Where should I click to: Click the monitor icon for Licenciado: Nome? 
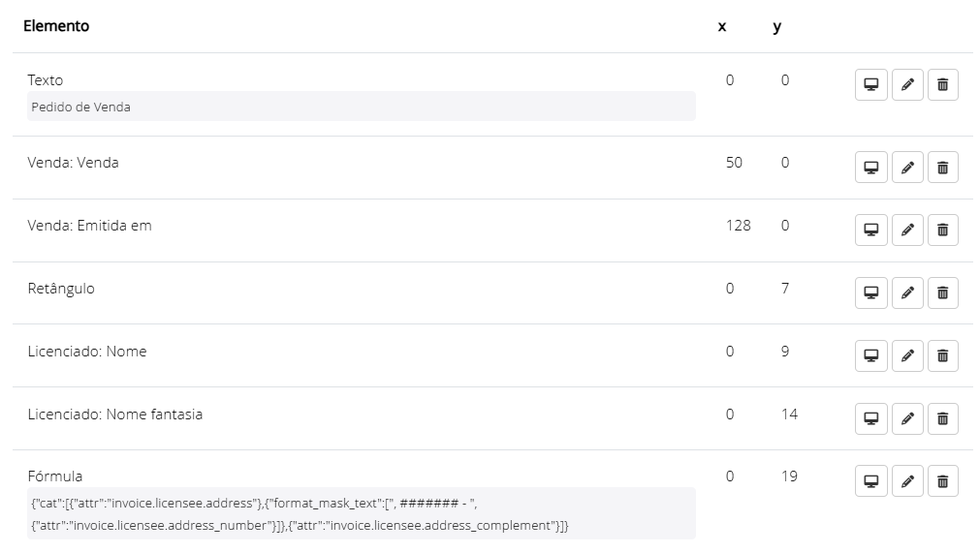[870, 355]
